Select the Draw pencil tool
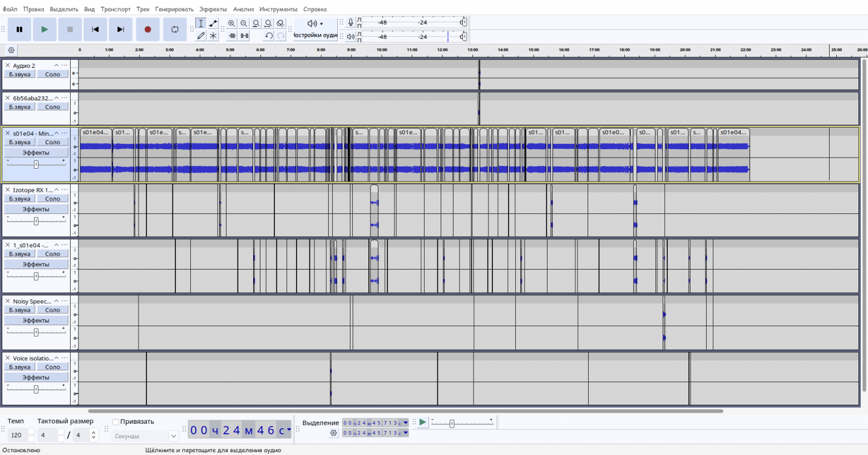868x455 pixels. [201, 36]
